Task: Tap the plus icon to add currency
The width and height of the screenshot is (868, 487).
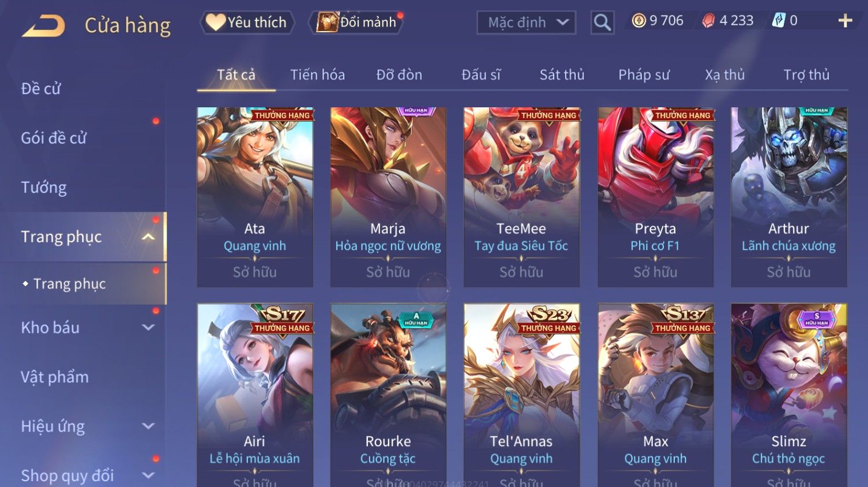Action: point(845,21)
